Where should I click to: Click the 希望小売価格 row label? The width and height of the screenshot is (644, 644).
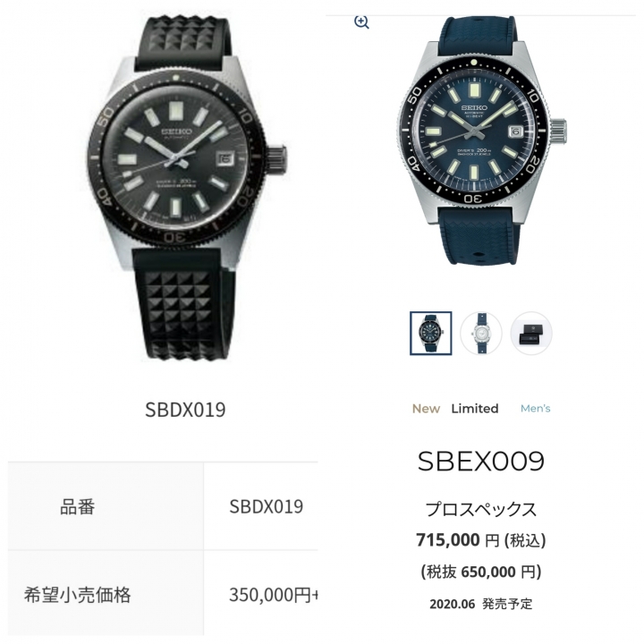coord(77,595)
